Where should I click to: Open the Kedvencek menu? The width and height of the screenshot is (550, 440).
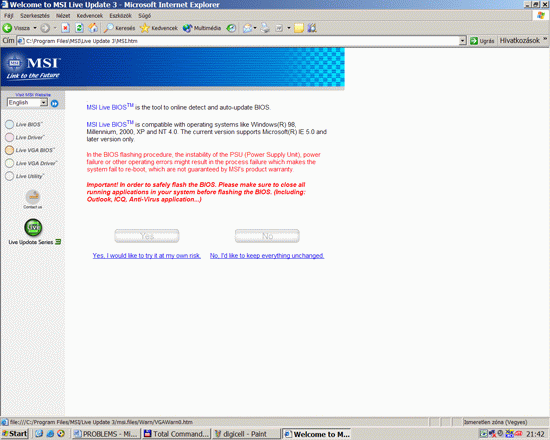[90, 16]
